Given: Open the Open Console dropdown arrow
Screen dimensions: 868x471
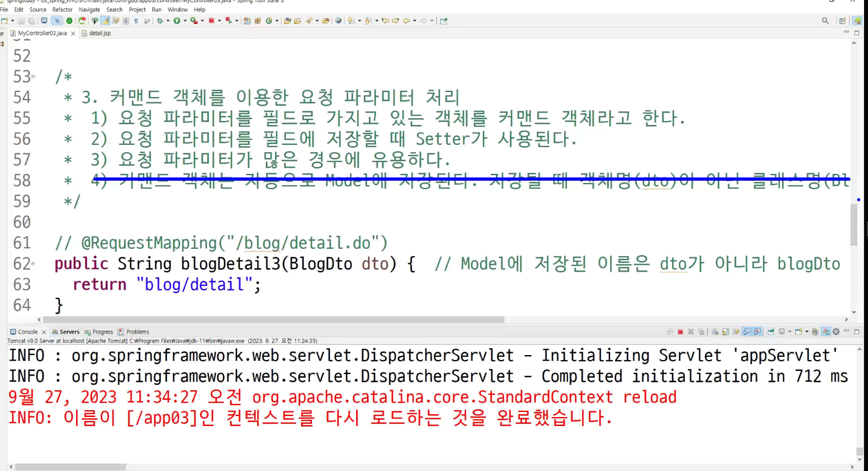Looking at the screenshot, I should [x=807, y=332].
